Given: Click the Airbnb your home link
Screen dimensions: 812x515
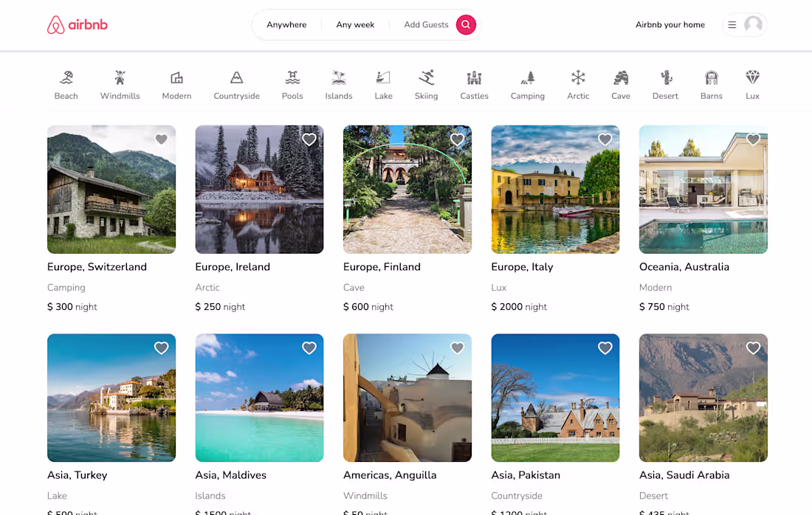Looking at the screenshot, I should pyautogui.click(x=670, y=24).
